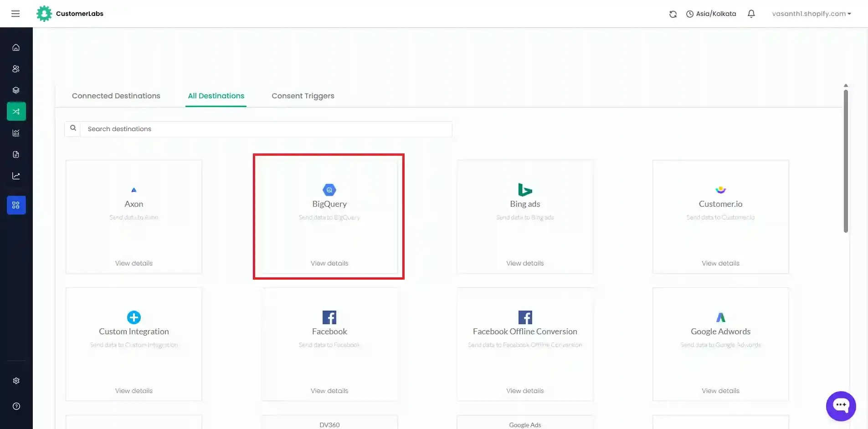Open the hamburger menu
Viewport: 868px width, 429px height.
[15, 14]
